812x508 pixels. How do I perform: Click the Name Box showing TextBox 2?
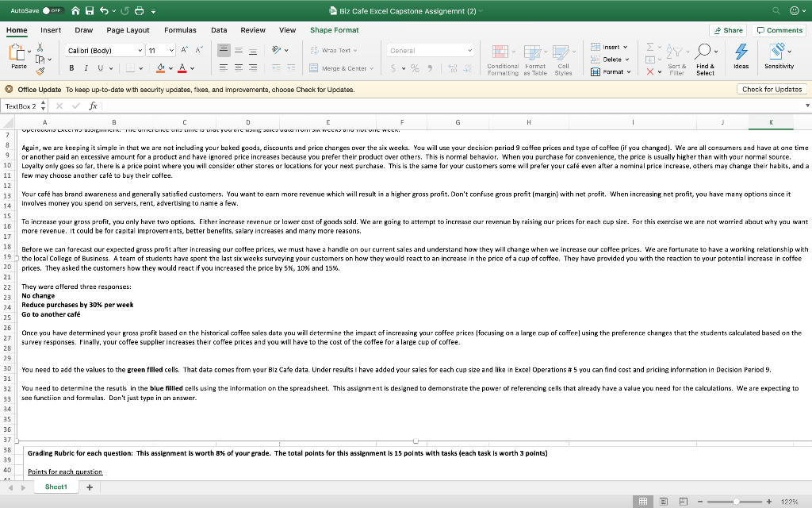[21, 106]
